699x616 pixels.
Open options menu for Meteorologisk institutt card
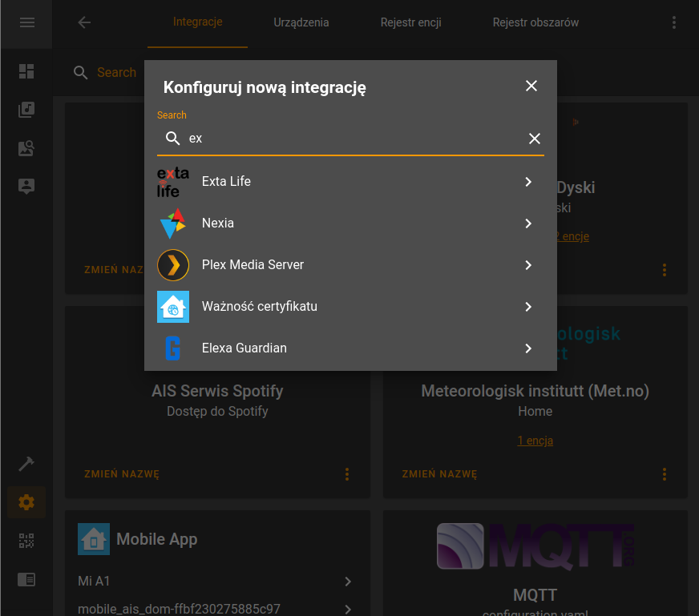pos(665,474)
